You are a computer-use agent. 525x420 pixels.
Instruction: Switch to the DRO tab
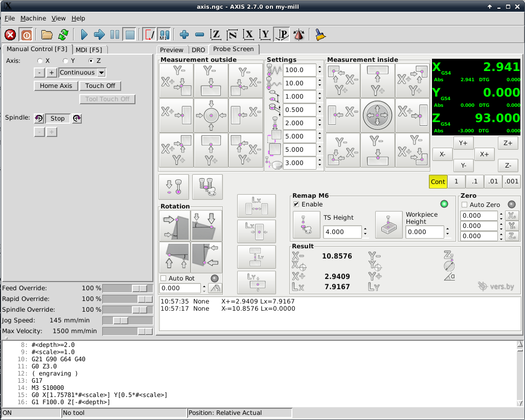[198, 50]
